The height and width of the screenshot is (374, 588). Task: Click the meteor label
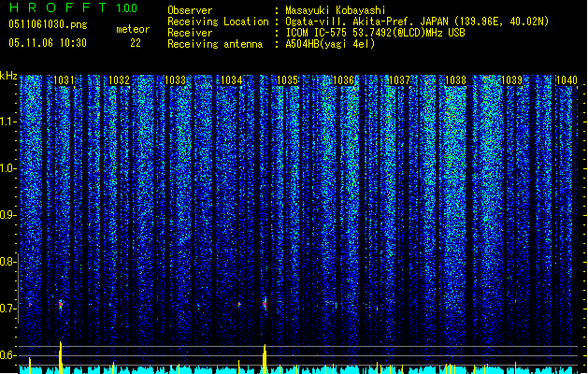[x=133, y=29]
